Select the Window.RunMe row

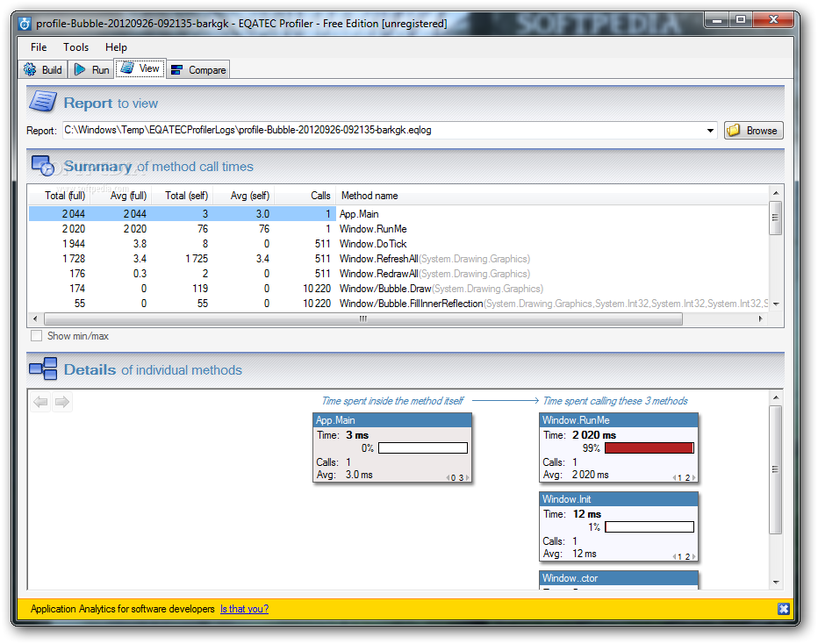point(398,229)
